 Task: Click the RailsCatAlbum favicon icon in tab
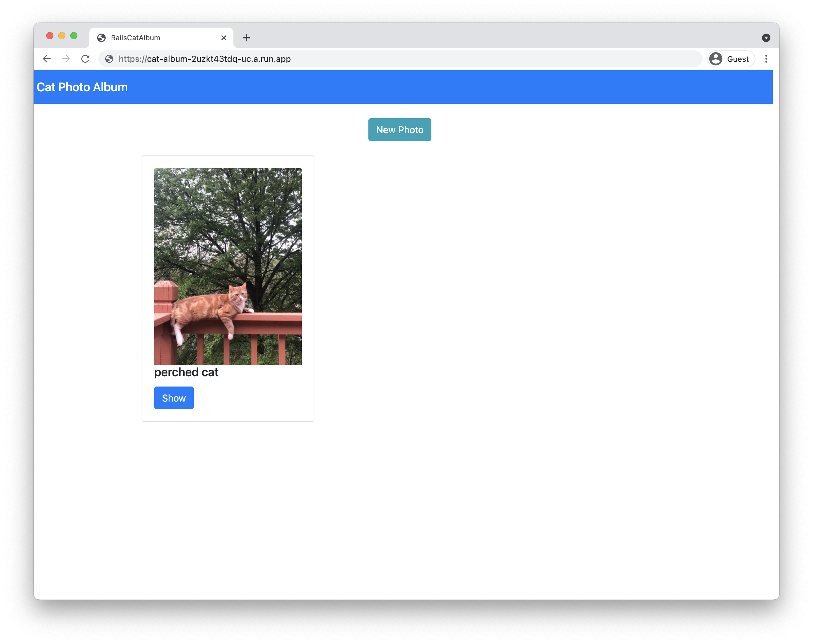tap(102, 38)
